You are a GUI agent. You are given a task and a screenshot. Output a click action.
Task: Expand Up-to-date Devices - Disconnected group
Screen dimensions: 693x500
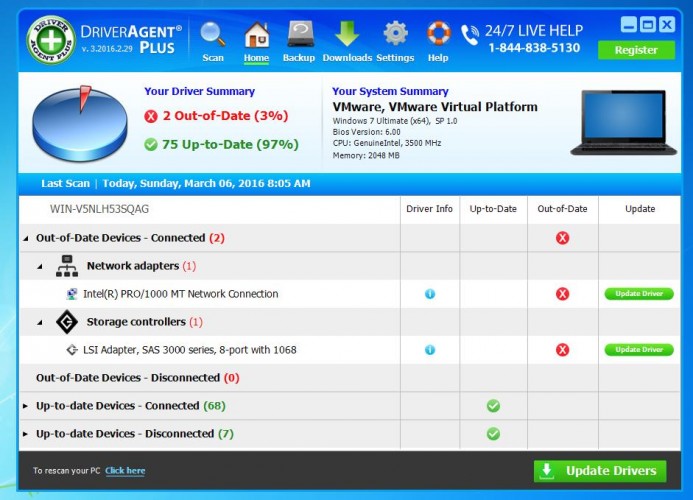click(x=26, y=434)
